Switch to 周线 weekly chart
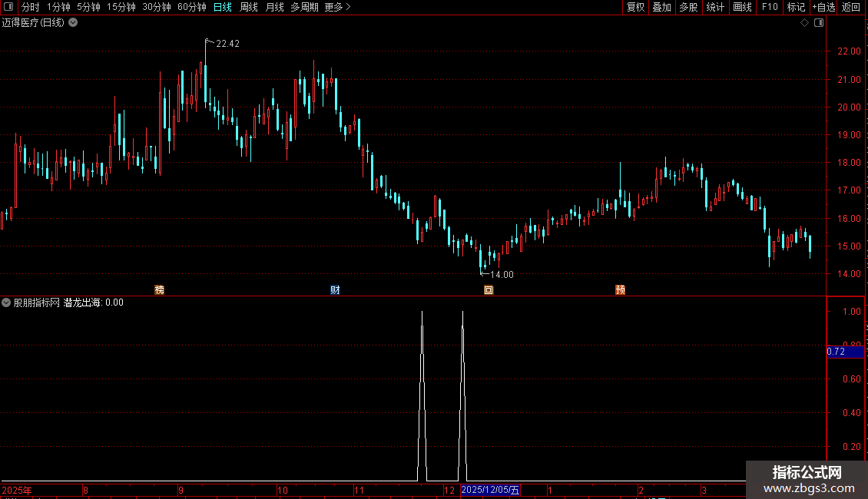Screen dimensions: 868x499 click(249, 7)
